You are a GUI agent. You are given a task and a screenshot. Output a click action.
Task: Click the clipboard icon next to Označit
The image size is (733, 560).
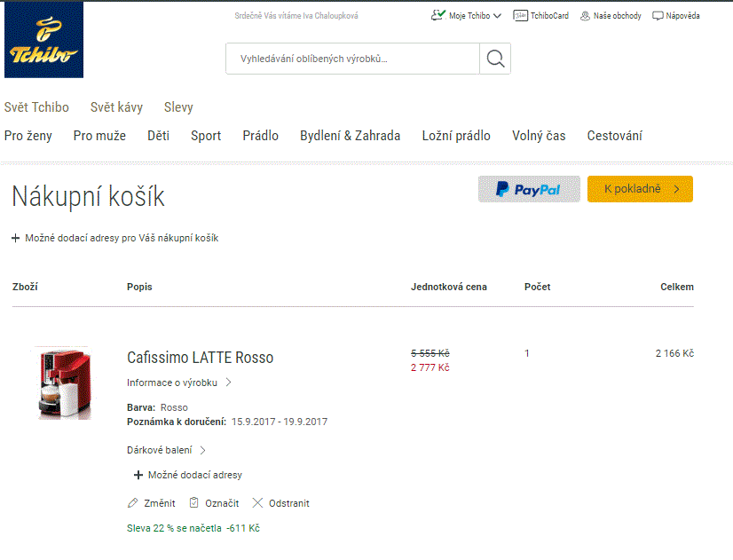(193, 502)
